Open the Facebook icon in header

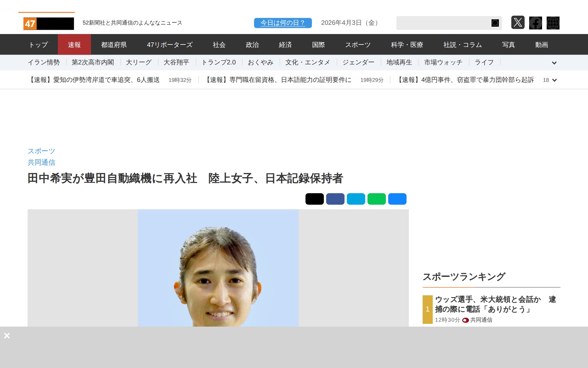click(535, 23)
